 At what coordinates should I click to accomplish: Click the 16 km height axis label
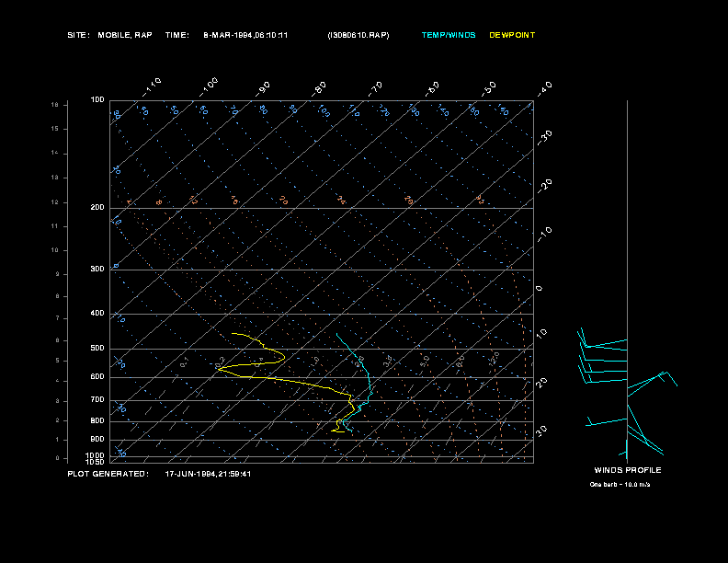pos(55,105)
